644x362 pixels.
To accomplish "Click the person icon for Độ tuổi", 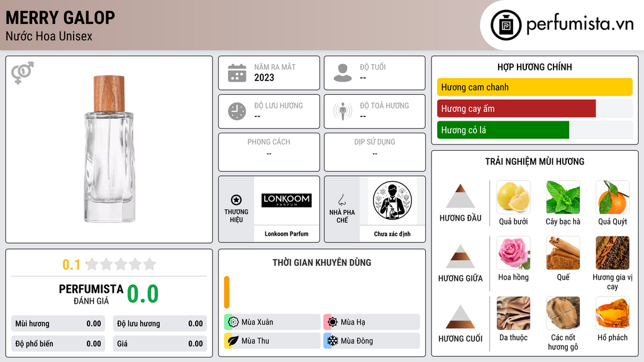I will pos(343,73).
